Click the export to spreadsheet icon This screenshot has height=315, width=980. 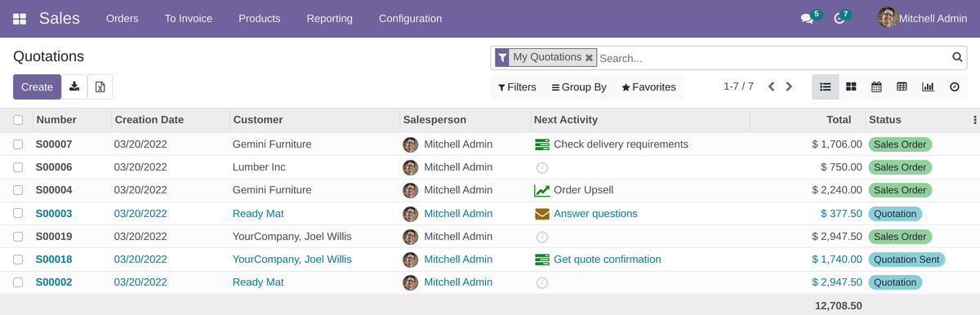coord(100,87)
